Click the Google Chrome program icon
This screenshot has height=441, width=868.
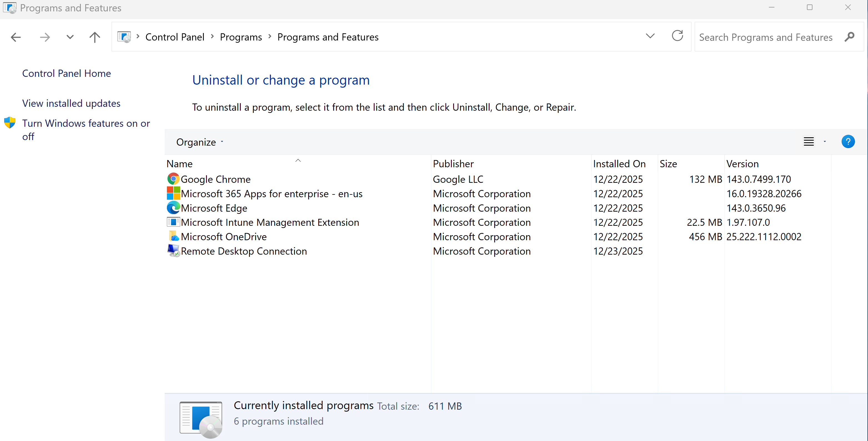coord(173,179)
